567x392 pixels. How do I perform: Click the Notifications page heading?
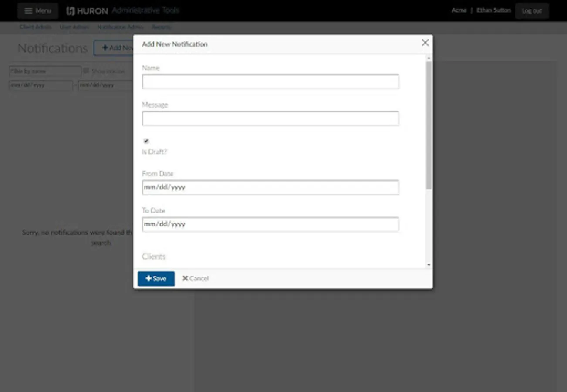tap(53, 48)
